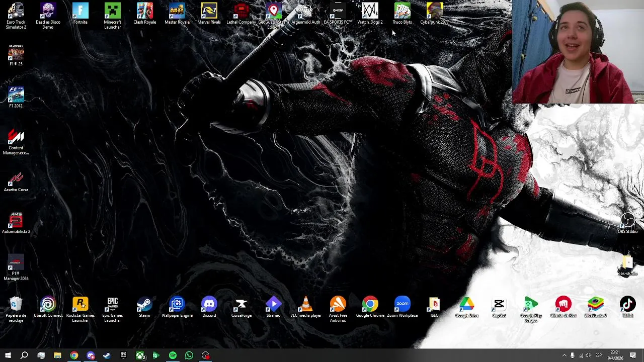Select the Papelera de reciclaje icon
644x362 pixels.
[16, 309]
